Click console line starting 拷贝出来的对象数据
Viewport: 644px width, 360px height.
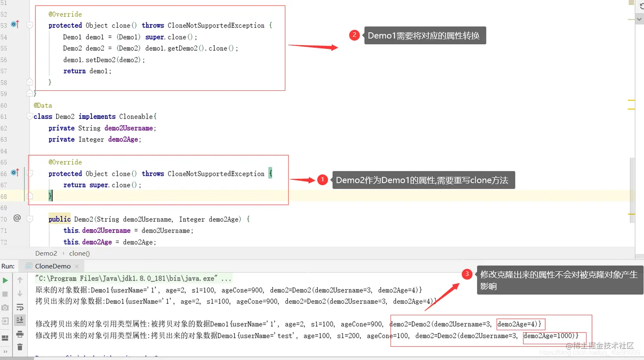click(x=236, y=301)
